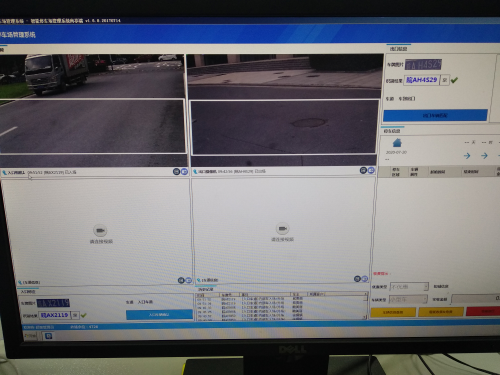The image size is (500, 375).
Task: Click the second blue arrow in parking info panel
Action: [x=484, y=155]
